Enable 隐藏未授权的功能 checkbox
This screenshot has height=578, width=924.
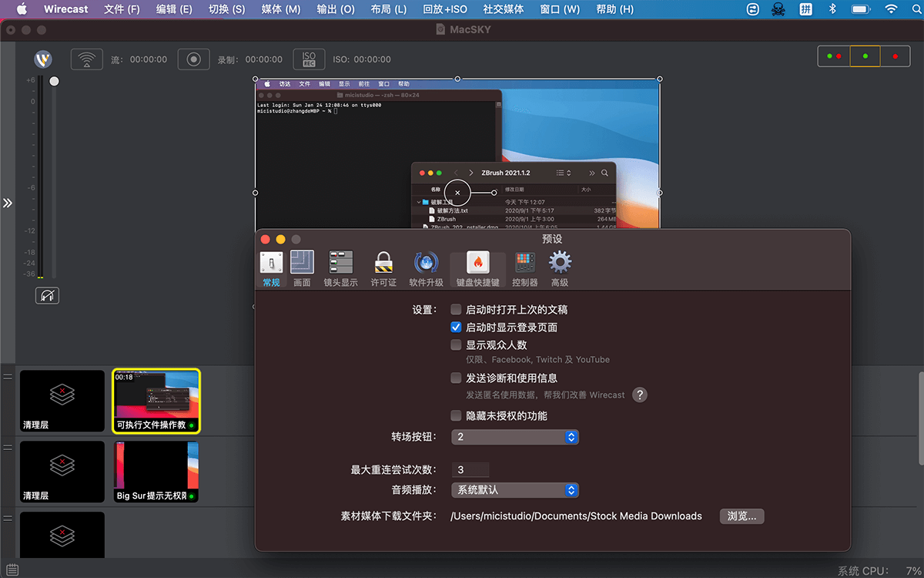coord(456,416)
